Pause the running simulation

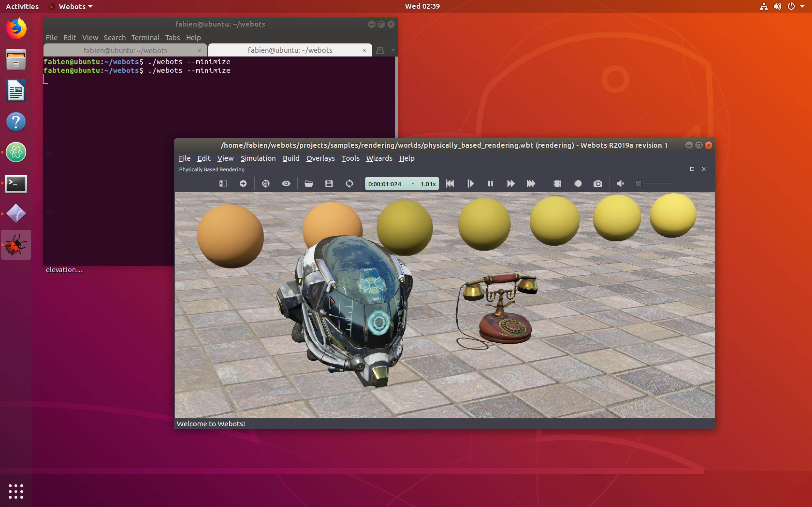(490, 183)
